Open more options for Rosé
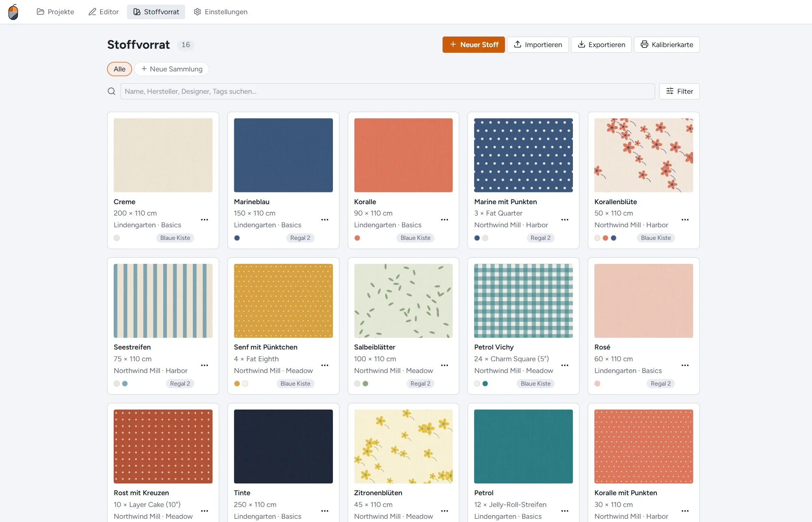Screen dimensions: 812x522 pyautogui.click(x=685, y=365)
